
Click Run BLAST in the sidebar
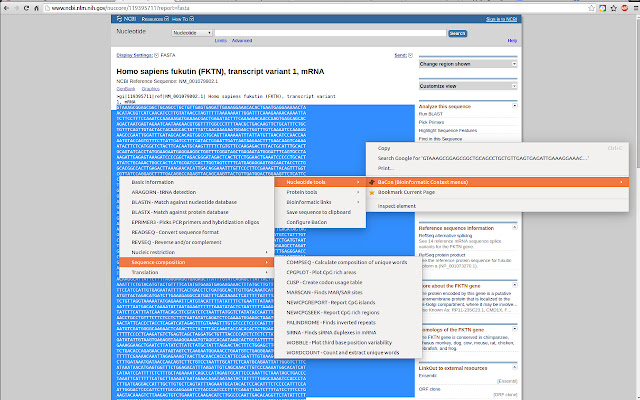point(431,114)
